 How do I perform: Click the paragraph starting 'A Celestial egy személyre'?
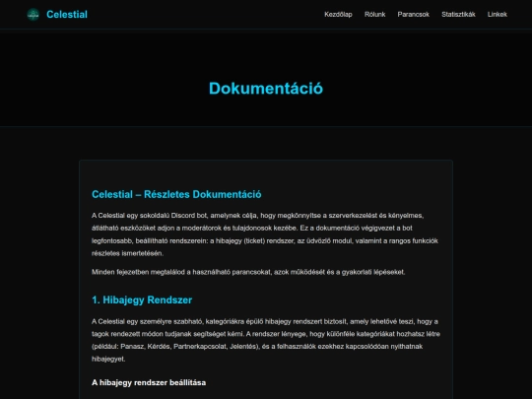266,340
